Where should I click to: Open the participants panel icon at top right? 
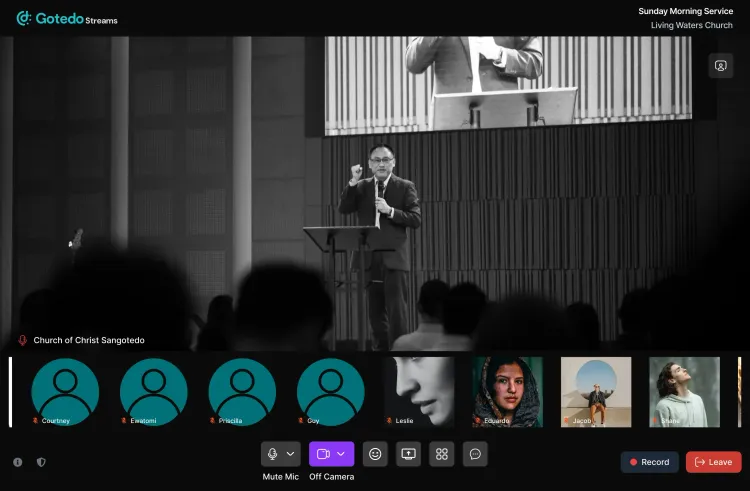pos(720,66)
